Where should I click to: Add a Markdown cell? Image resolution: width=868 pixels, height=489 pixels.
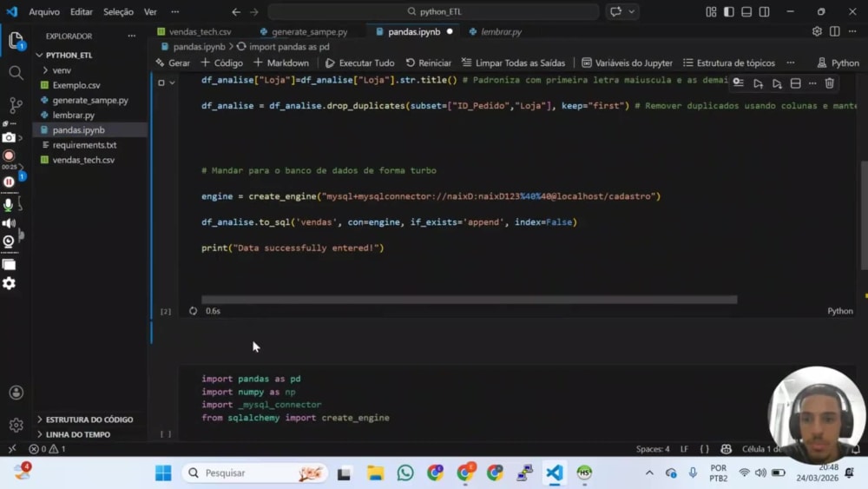click(281, 63)
